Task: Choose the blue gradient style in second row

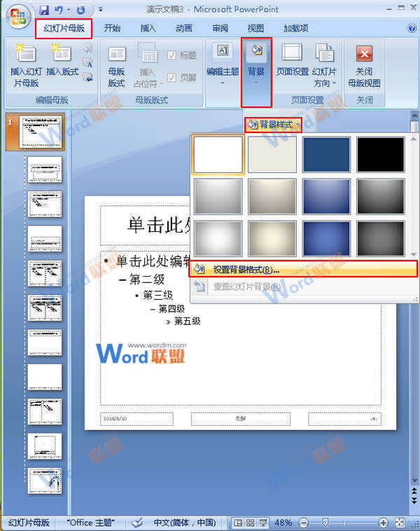Action: click(x=326, y=196)
